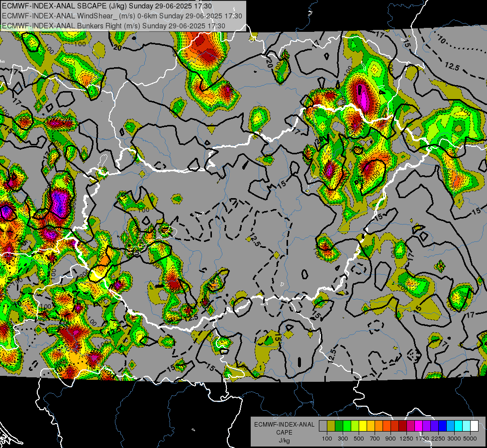Click the gray swatch in the CAPE legend
Viewport: 487px width, 448px height.
pos(323,426)
